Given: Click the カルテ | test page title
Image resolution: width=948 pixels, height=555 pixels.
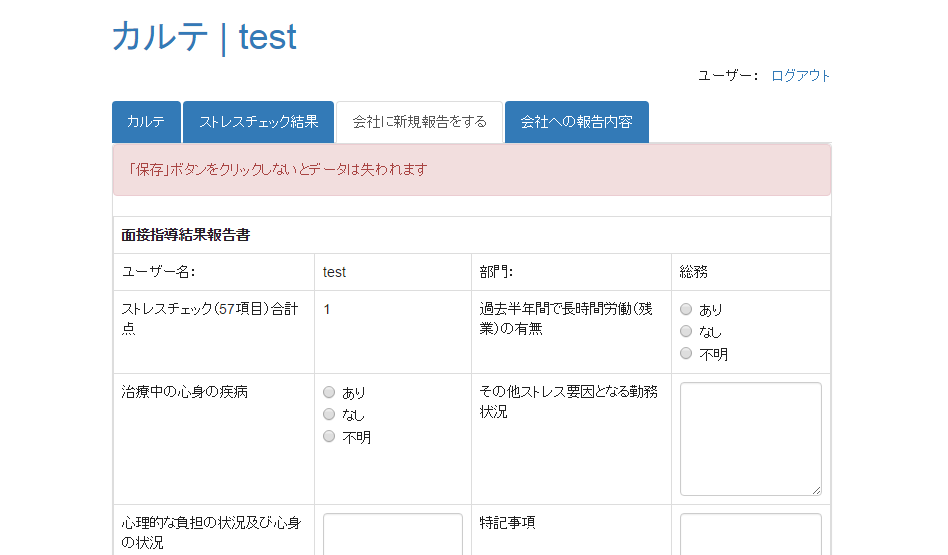Looking at the screenshot, I should pos(204,37).
